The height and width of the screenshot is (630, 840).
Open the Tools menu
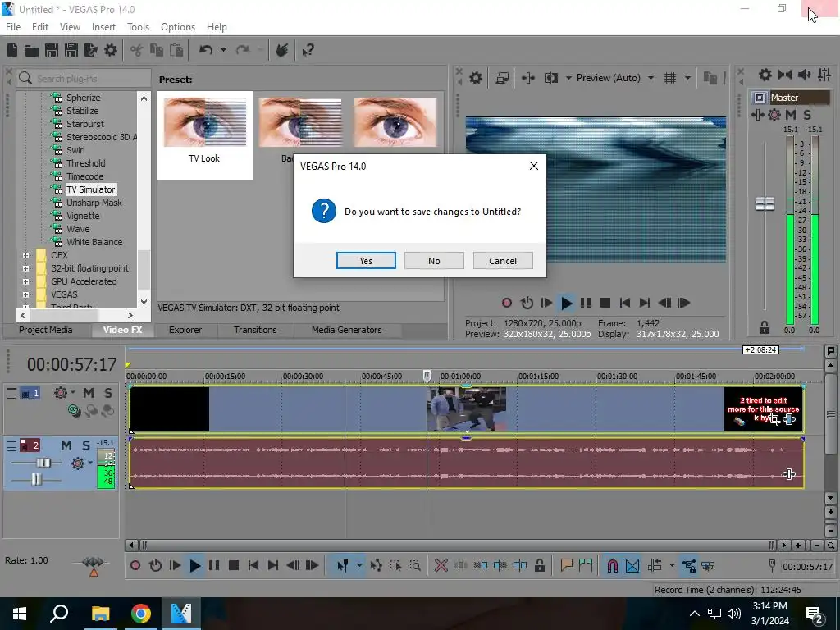pyautogui.click(x=138, y=27)
